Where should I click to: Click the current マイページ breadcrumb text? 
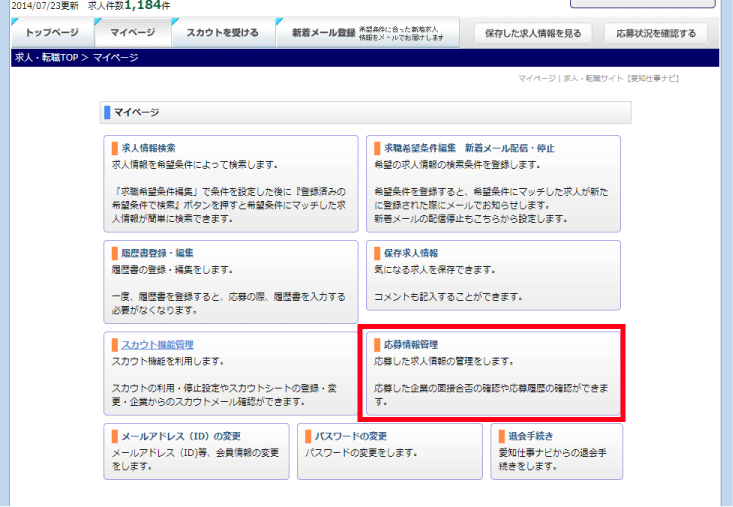(x=120, y=59)
